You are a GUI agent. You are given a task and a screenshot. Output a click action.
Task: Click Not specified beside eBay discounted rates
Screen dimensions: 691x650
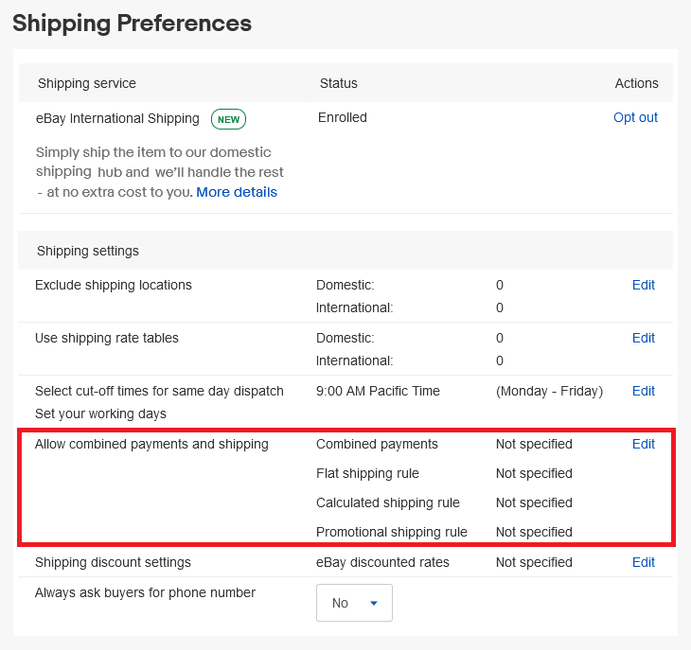534,562
